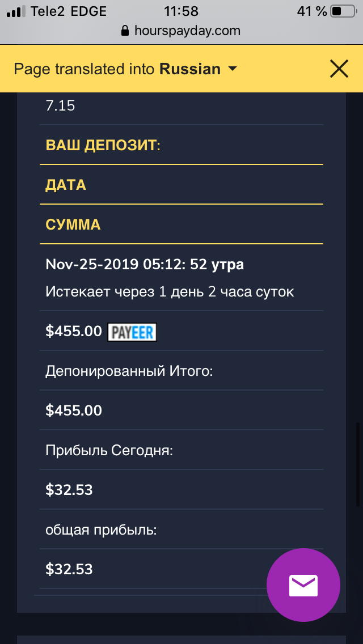Select the 'СУММА' column header
The image size is (363, 644).
[x=73, y=224]
